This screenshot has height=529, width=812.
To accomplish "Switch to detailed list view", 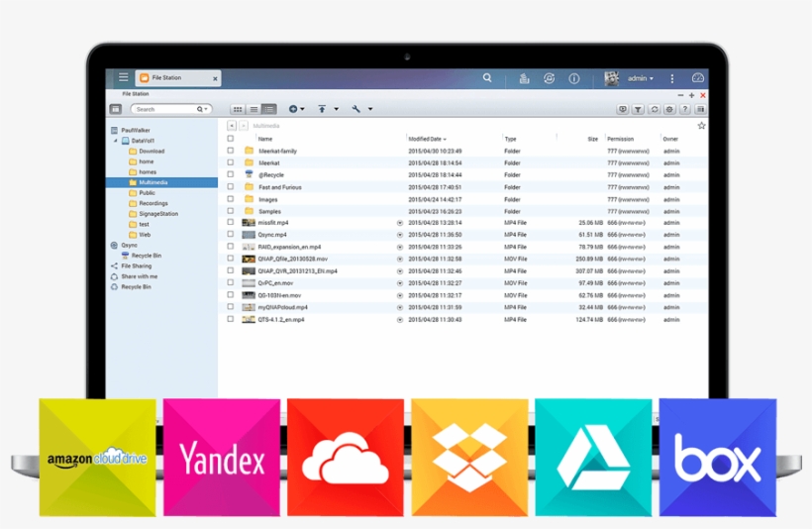I will 268,109.
